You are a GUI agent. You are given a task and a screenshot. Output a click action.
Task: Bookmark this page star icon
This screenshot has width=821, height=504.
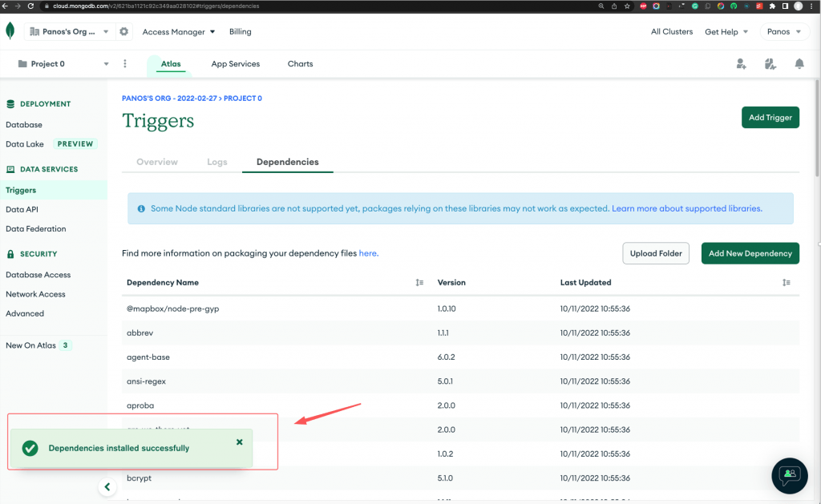(x=627, y=6)
